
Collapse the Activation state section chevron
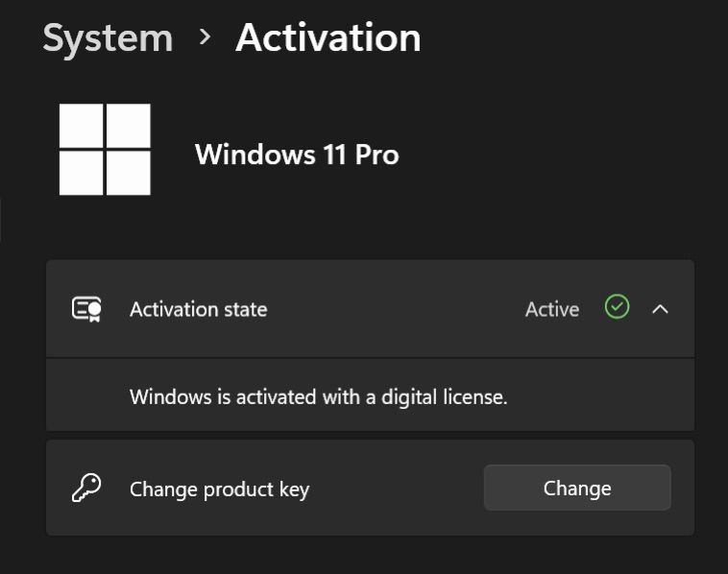pyautogui.click(x=660, y=309)
